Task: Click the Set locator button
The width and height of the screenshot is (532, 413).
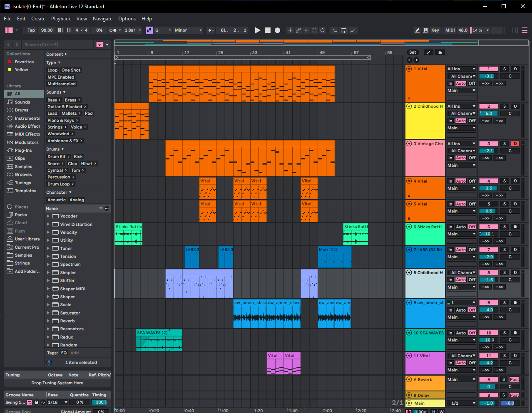Action: click(413, 52)
